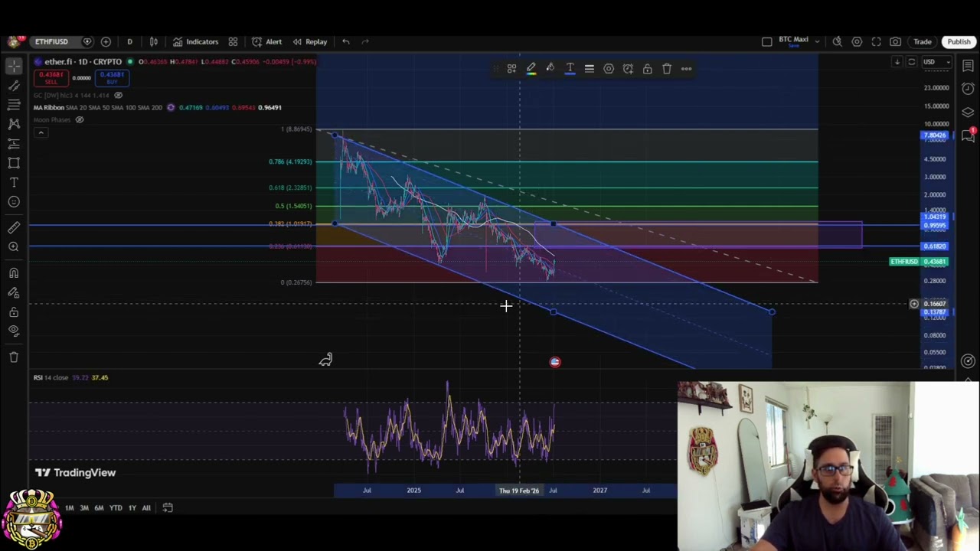Take a chart snapshot with camera icon
Screen dimensions: 980x551
895,41
